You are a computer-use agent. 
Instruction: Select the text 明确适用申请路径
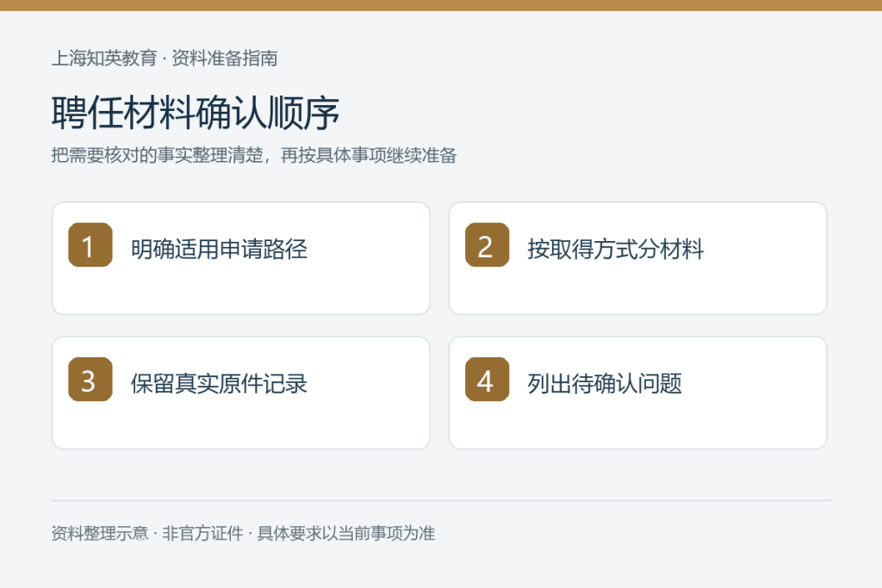[219, 249]
